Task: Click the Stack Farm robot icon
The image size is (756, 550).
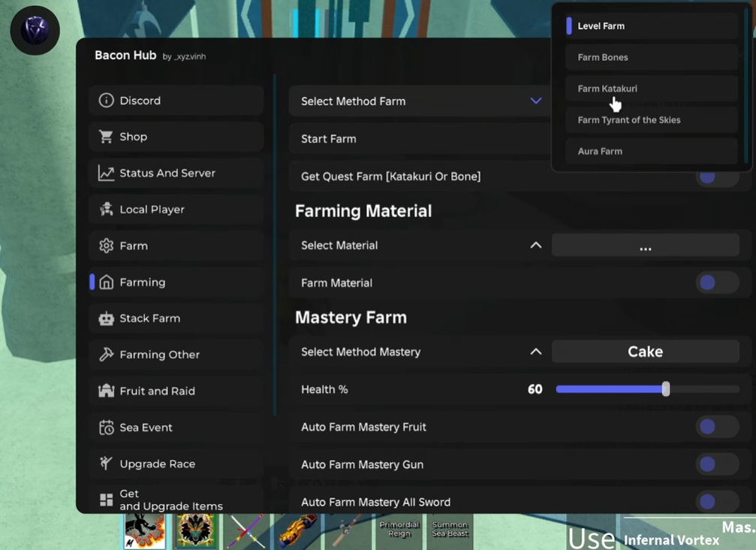Action: pyautogui.click(x=107, y=319)
